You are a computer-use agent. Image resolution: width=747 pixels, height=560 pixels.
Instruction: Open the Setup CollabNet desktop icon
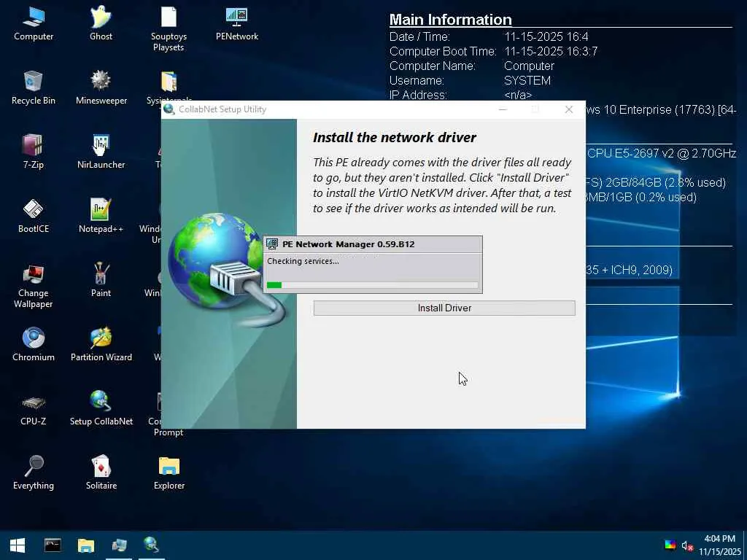(x=101, y=408)
